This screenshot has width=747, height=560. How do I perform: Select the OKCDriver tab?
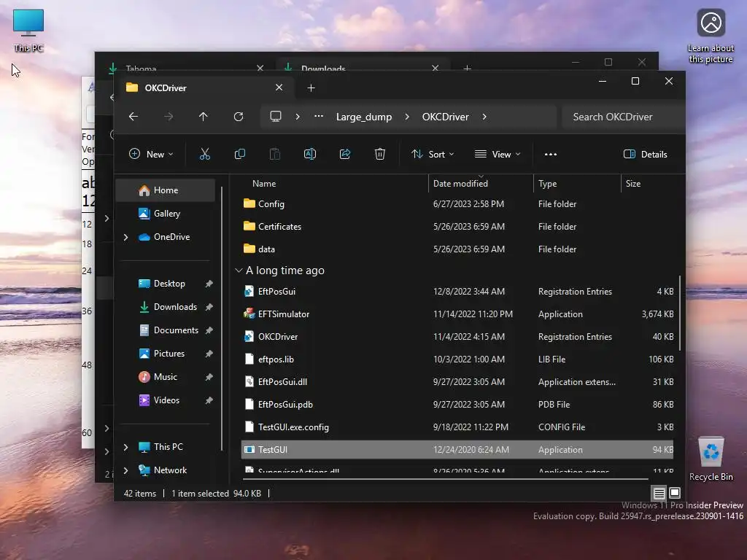pos(205,87)
